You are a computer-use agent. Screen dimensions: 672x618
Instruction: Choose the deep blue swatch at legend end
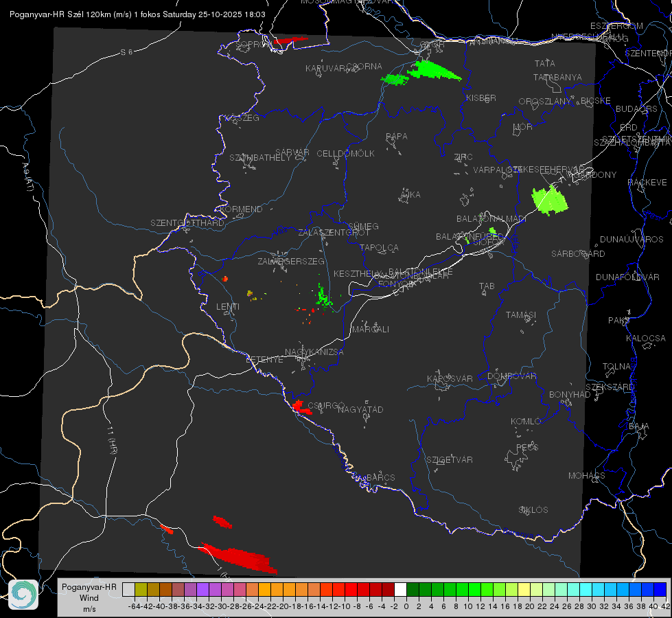[x=660, y=589]
